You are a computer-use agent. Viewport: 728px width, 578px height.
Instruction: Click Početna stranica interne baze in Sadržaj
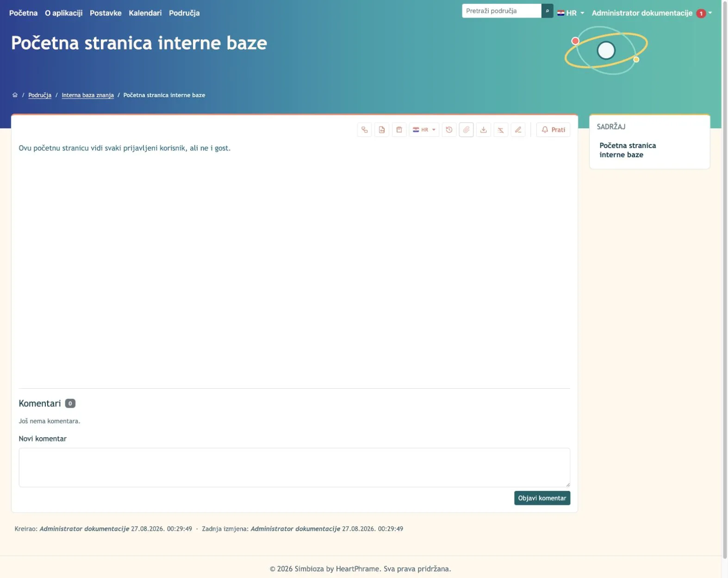628,150
